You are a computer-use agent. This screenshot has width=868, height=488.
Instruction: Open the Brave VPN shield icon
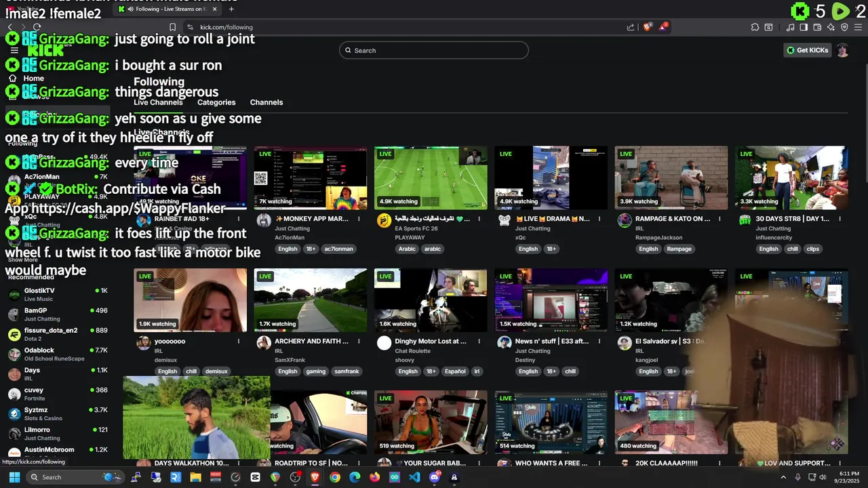point(844,27)
